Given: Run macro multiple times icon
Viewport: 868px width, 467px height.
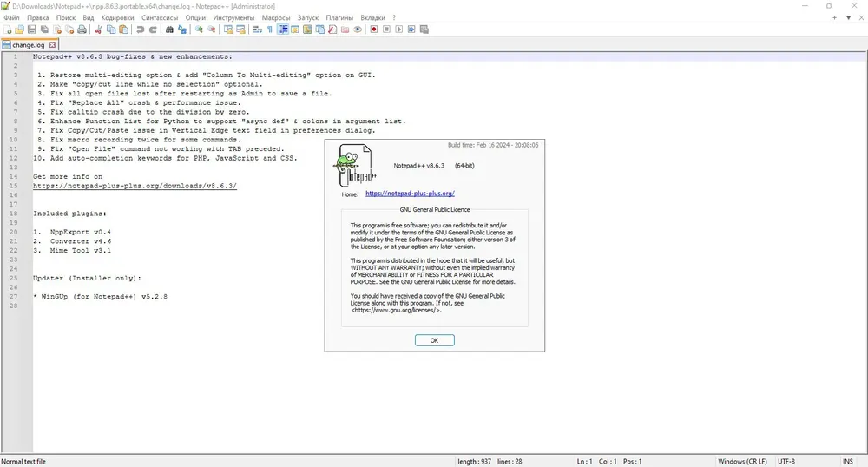Looking at the screenshot, I should tap(411, 30).
